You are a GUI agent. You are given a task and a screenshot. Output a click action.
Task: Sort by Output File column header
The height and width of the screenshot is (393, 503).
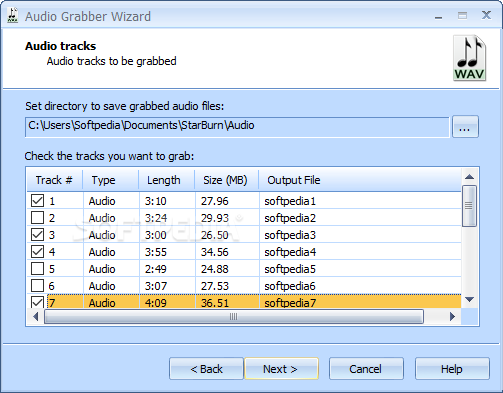click(x=360, y=180)
